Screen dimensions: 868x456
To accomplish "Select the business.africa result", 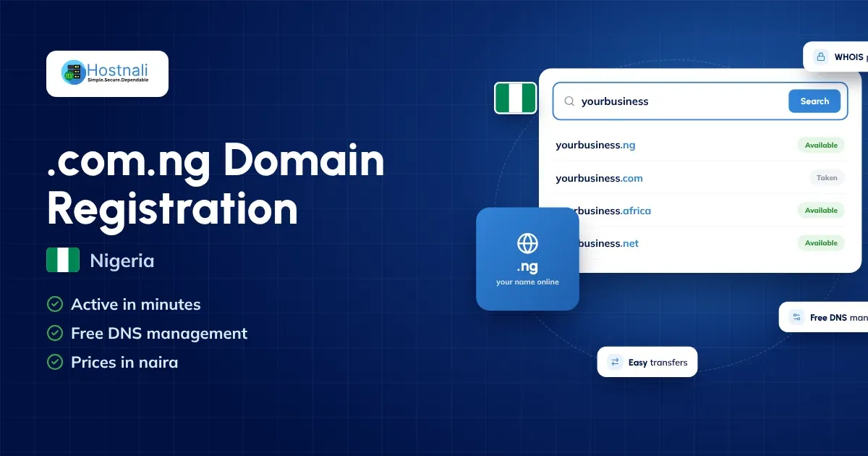I will pos(700,211).
